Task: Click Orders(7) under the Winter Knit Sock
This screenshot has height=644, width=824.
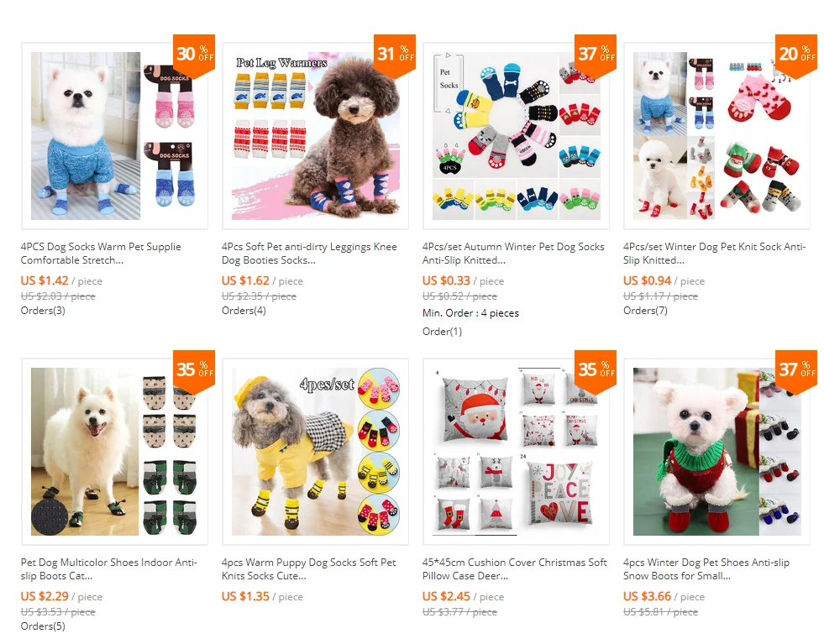Action: coord(645,311)
